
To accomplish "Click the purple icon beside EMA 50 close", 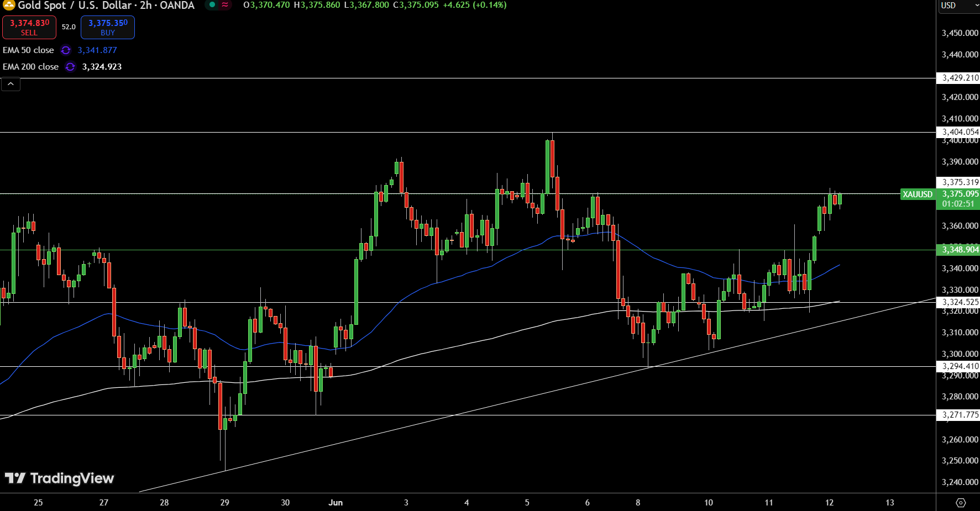I will pyautogui.click(x=66, y=50).
